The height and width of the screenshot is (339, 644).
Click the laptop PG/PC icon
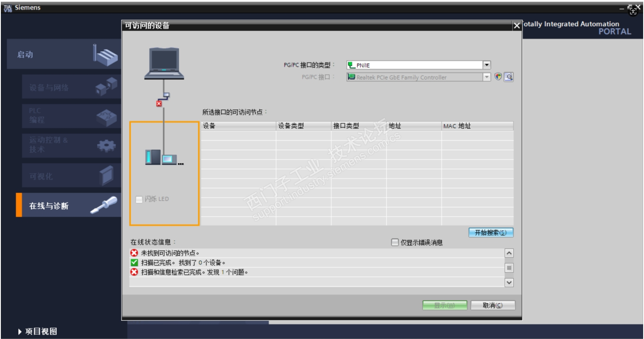click(x=164, y=63)
